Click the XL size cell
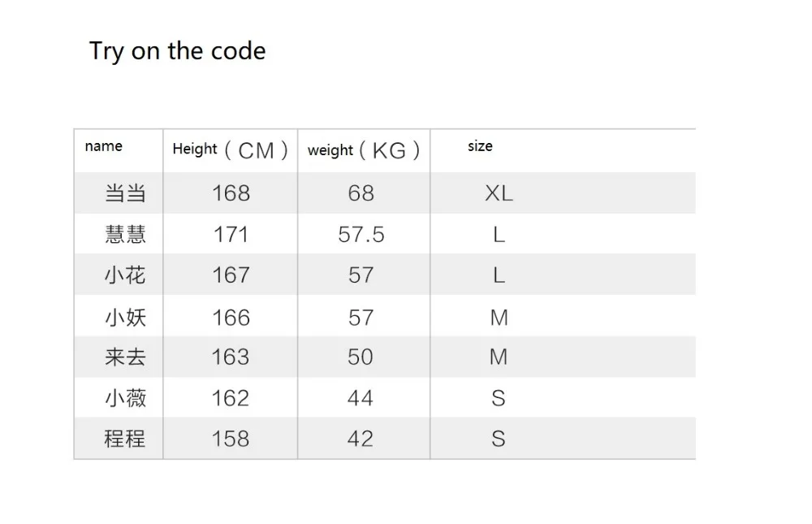The image size is (812, 524). click(499, 193)
